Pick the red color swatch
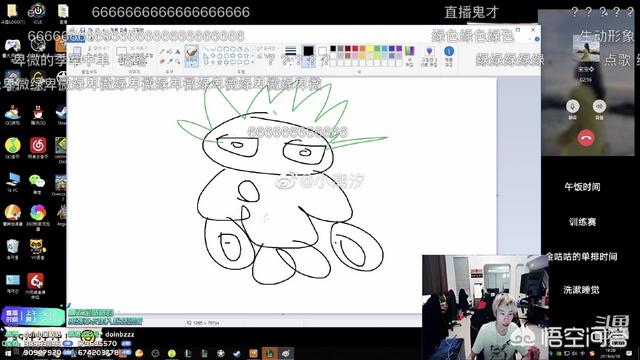Screen dimensions: 640x360 [x=355, y=49]
